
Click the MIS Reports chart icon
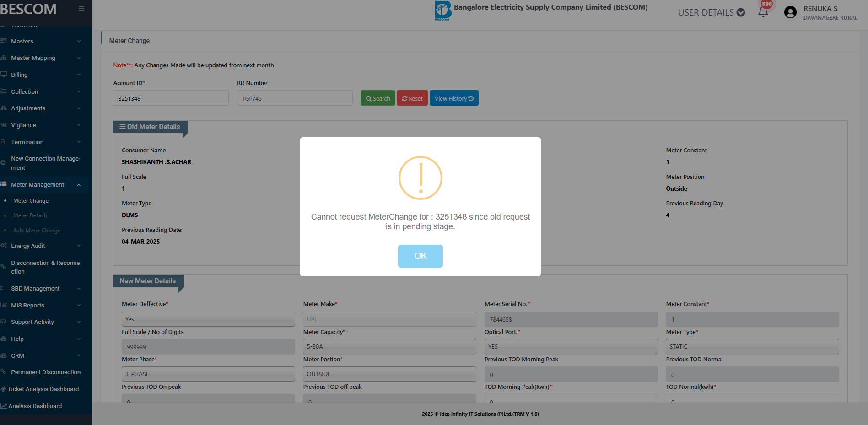pyautogui.click(x=4, y=305)
